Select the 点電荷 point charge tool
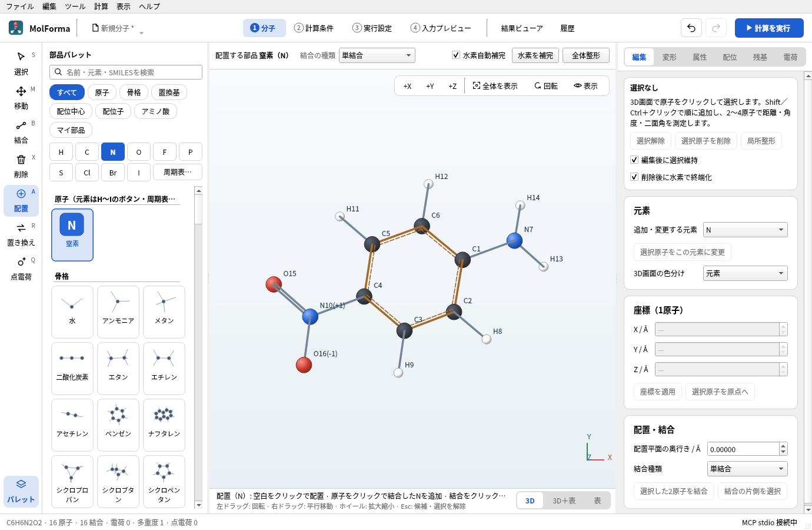Image resolution: width=812 pixels, height=530 pixels. coord(21,269)
